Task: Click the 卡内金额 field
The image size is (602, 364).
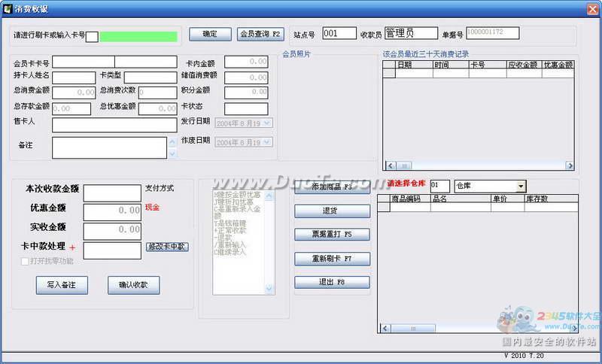Action: [246, 62]
